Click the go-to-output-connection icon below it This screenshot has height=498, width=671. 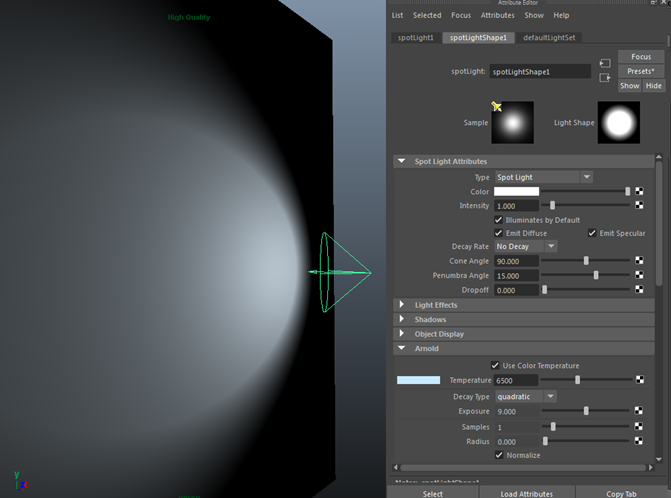point(605,78)
